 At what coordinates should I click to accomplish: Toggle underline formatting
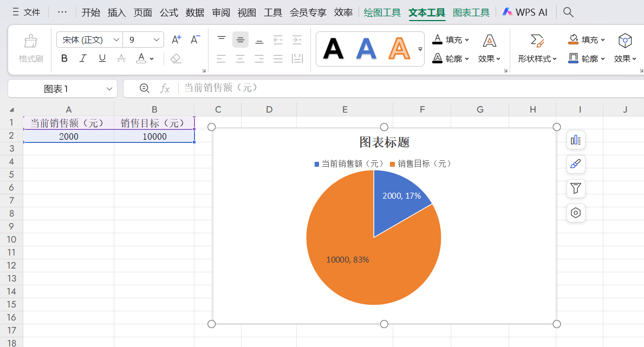point(102,58)
